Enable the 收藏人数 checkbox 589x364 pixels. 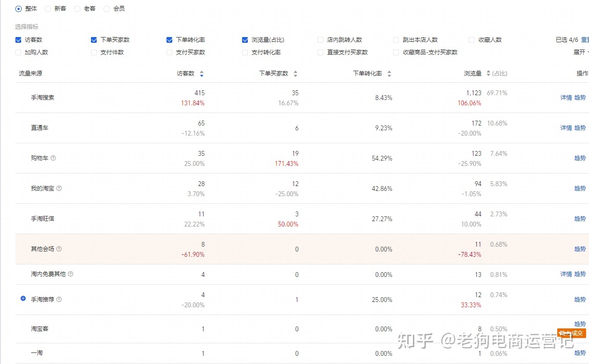[x=472, y=40]
